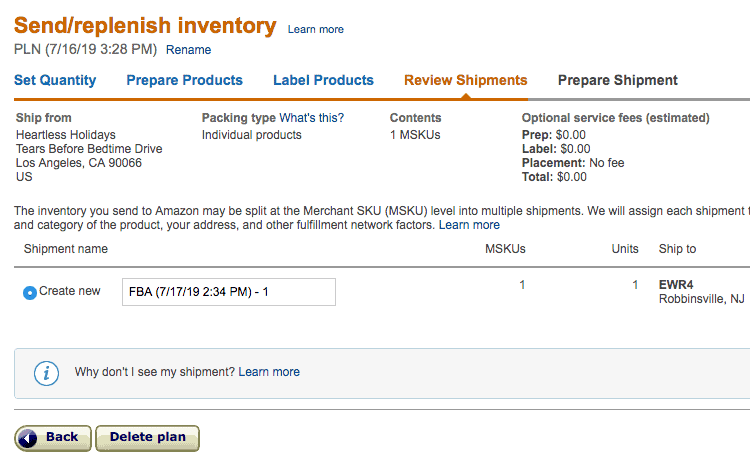Switch to the Label Products step

tap(323, 80)
